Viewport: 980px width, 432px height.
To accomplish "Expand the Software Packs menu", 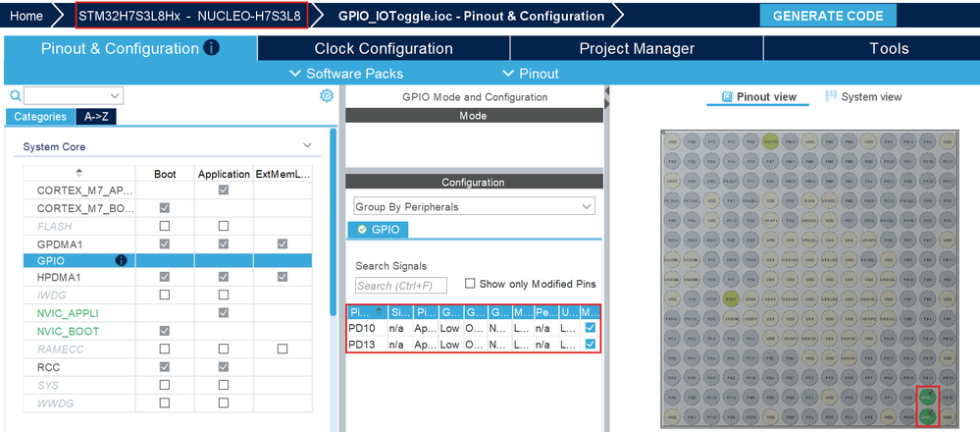I will pos(346,74).
